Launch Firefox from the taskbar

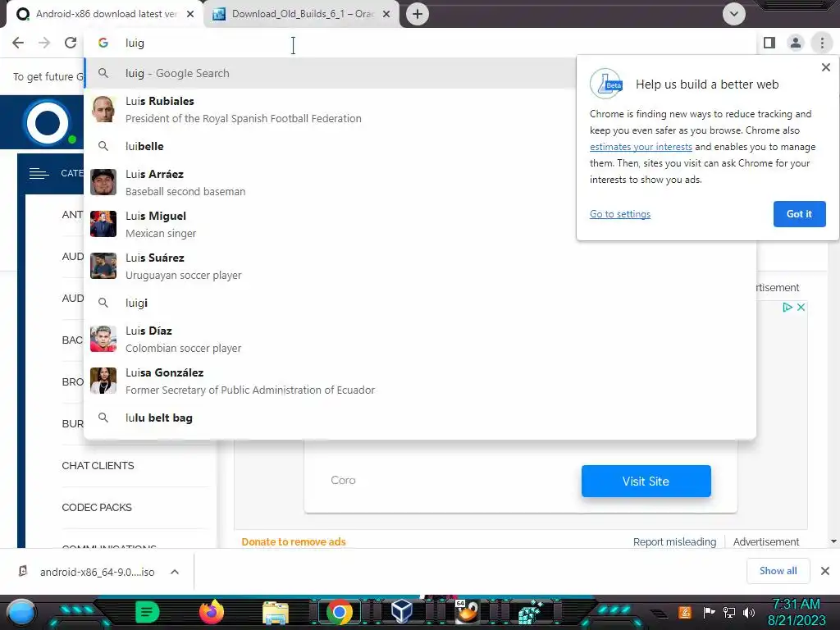[212, 612]
